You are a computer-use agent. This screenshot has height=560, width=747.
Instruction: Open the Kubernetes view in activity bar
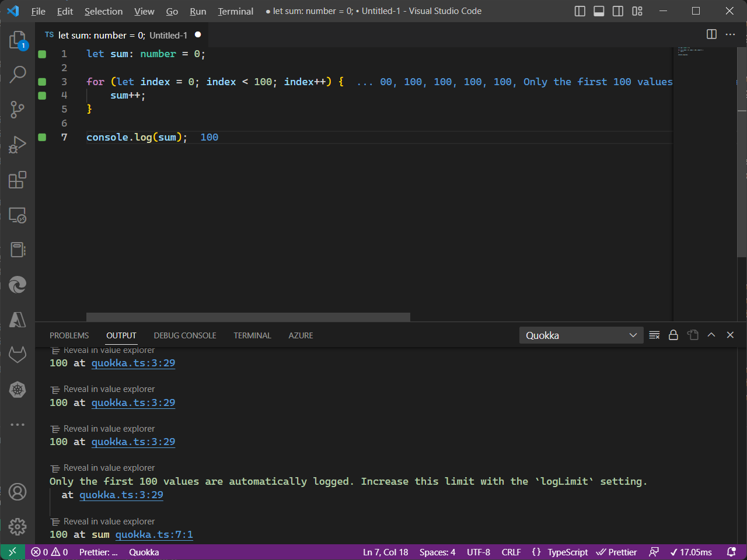(x=18, y=390)
